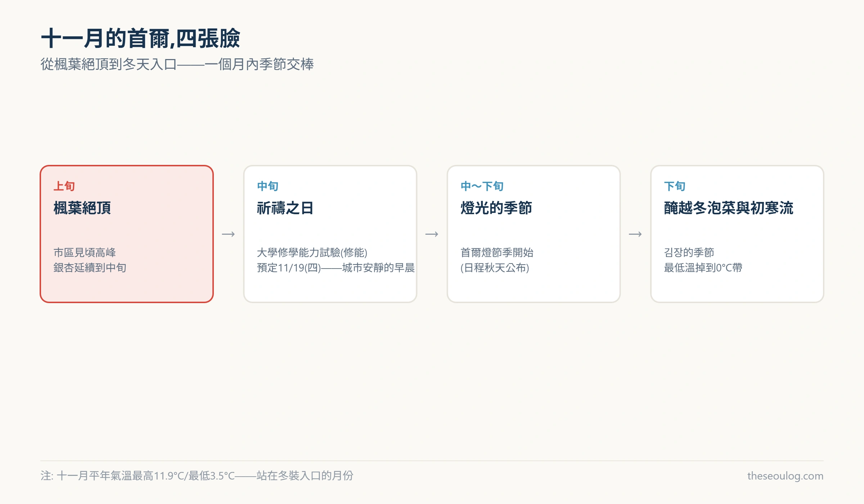Click the 祈禱之日 card heading
Screen dimensions: 864x504
(285, 208)
